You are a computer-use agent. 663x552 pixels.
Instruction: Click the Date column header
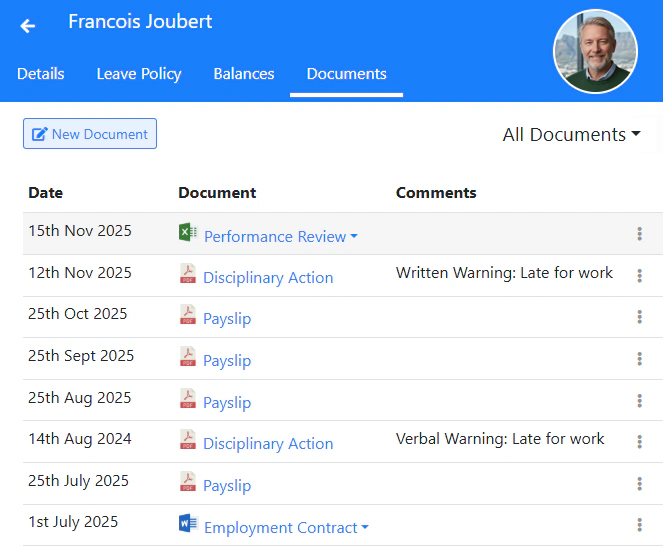(x=46, y=193)
